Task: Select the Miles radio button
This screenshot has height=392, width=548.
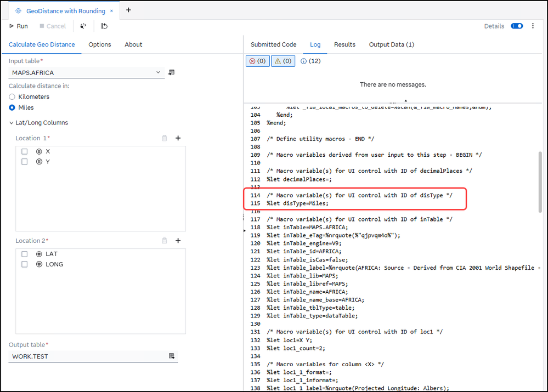Action: pyautogui.click(x=12, y=107)
